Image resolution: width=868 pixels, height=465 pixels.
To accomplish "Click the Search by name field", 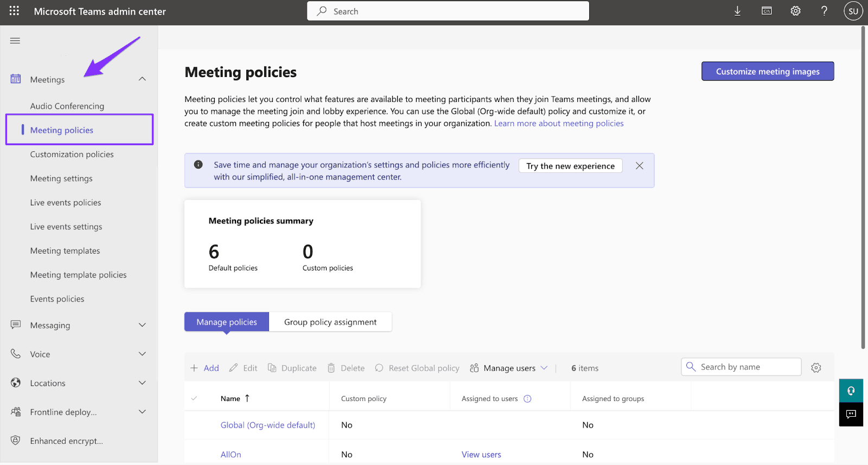I will pyautogui.click(x=741, y=367).
